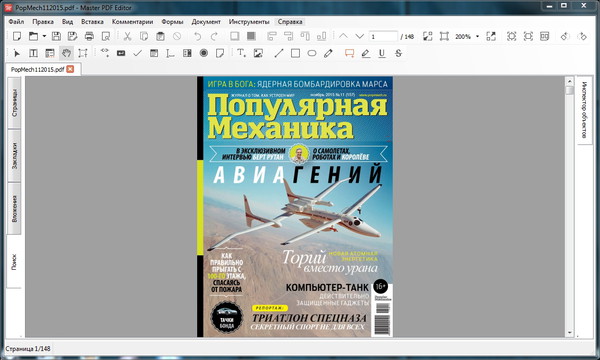The height and width of the screenshot is (360, 600).
Task: Open the find in document magnifier icon
Action: click(106, 36)
